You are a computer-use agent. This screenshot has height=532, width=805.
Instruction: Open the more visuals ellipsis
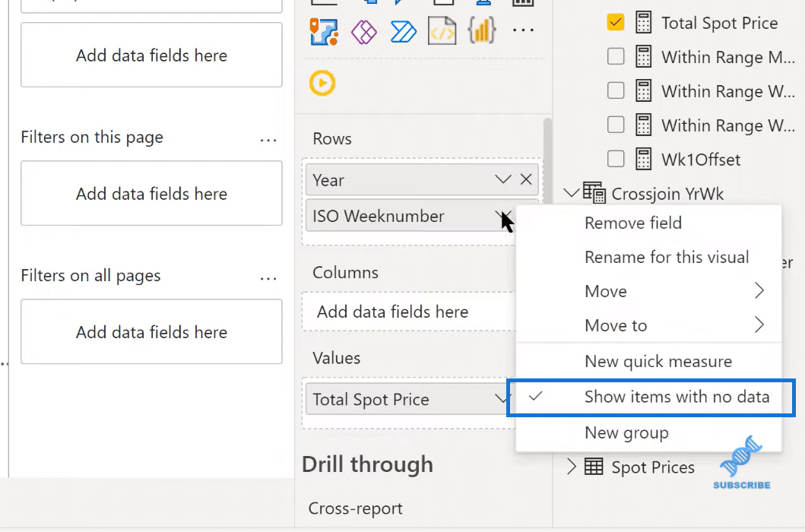pos(523,30)
